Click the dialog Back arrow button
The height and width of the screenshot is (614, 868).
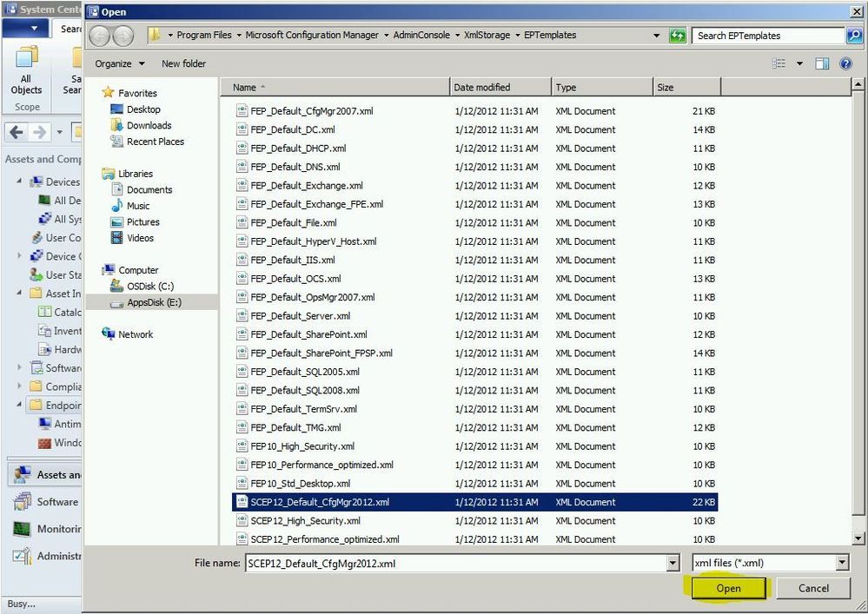pos(100,36)
